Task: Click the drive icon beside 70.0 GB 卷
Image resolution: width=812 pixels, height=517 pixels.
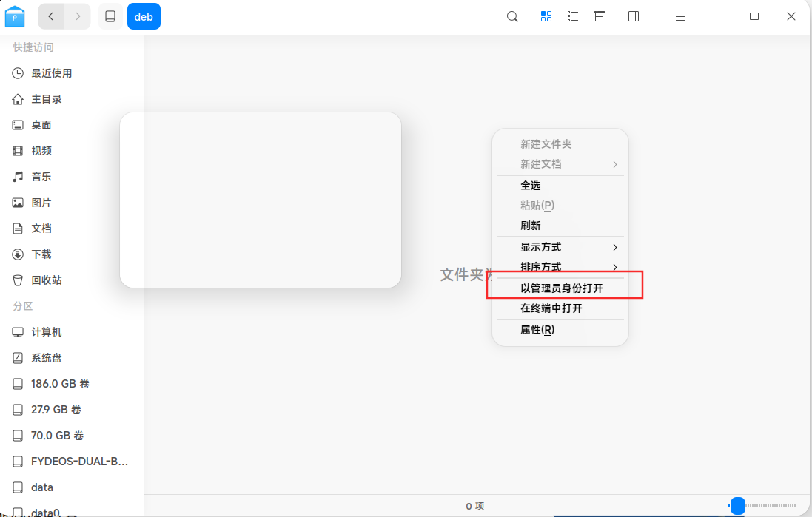Action: click(x=18, y=435)
